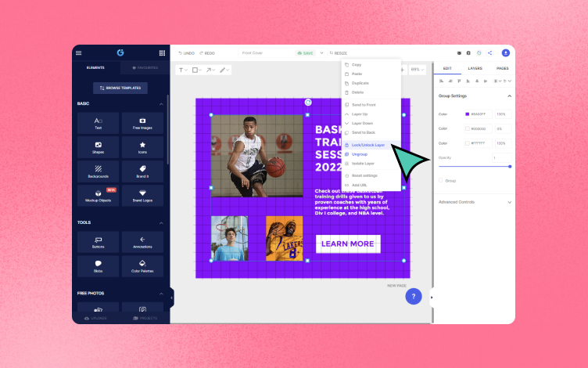Click the Undo button
The height and width of the screenshot is (368, 588).
pyautogui.click(x=186, y=53)
